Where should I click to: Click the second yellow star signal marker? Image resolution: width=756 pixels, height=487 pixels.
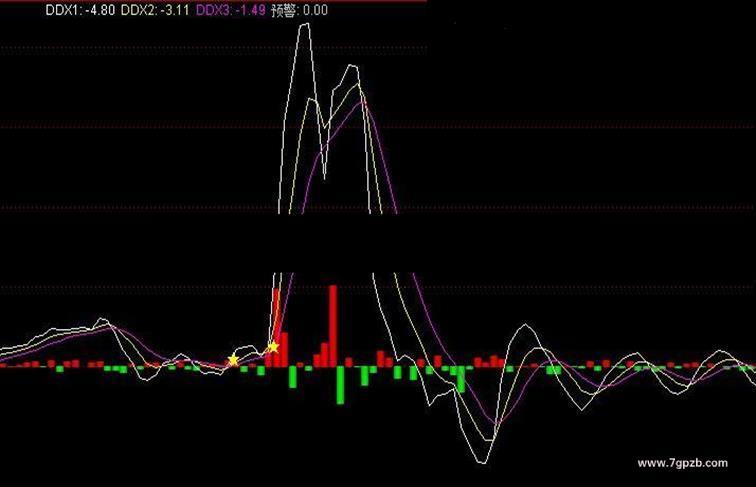coord(273,347)
